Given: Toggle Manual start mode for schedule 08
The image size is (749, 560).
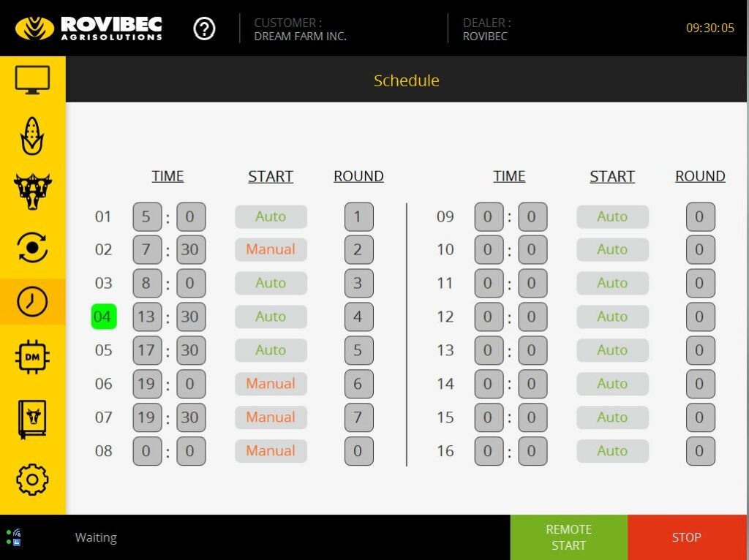Looking at the screenshot, I should [271, 450].
